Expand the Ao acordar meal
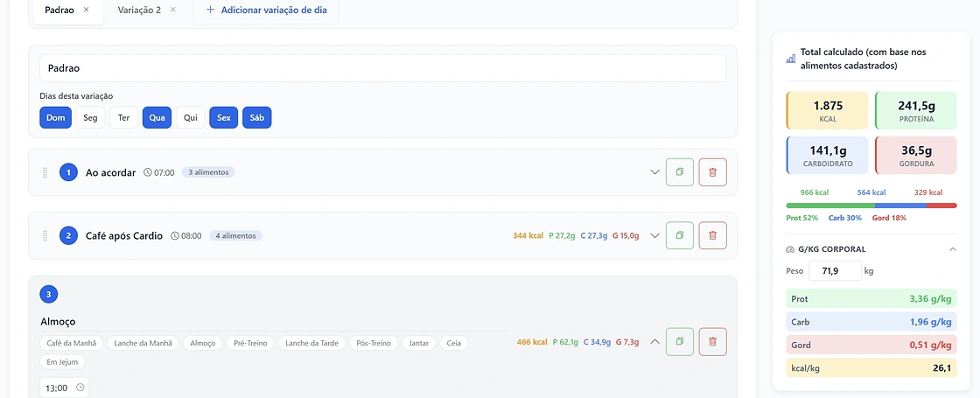This screenshot has height=398, width=980. [x=655, y=171]
